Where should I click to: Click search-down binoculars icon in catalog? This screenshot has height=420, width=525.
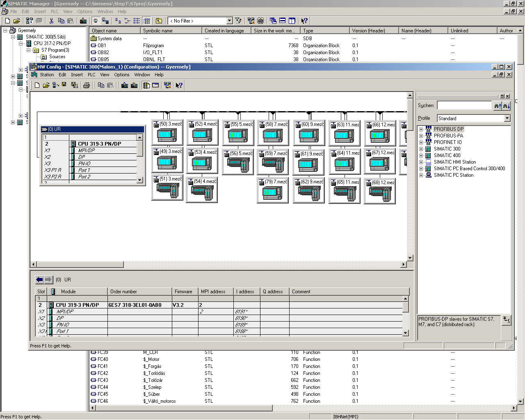pyautogui.click(x=506, y=106)
